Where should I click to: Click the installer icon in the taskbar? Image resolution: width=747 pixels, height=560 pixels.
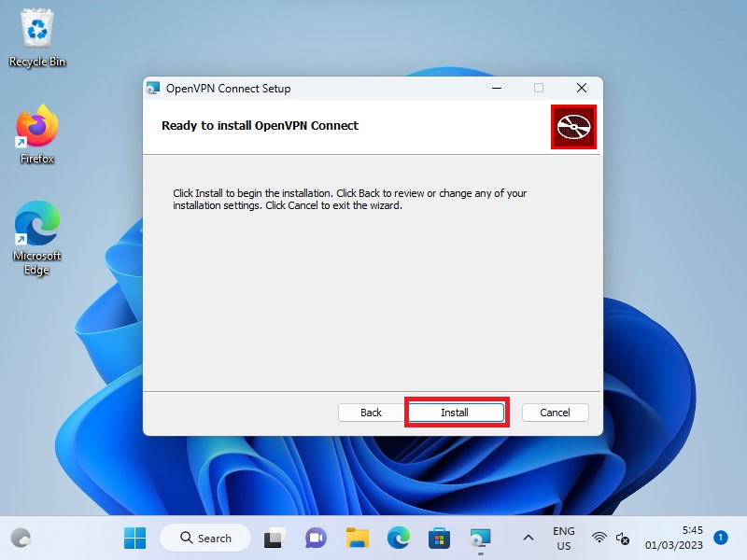coord(481,538)
